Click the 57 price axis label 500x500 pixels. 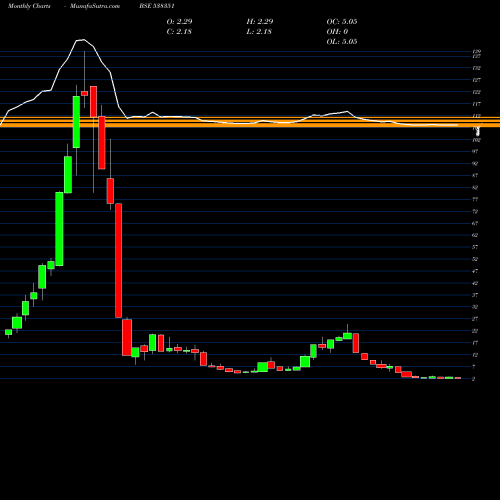(475, 247)
